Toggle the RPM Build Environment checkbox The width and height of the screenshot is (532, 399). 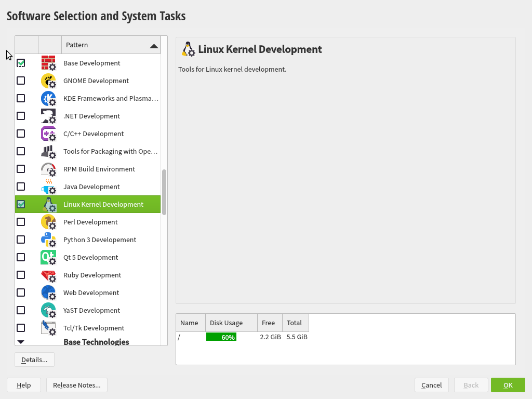(21, 169)
